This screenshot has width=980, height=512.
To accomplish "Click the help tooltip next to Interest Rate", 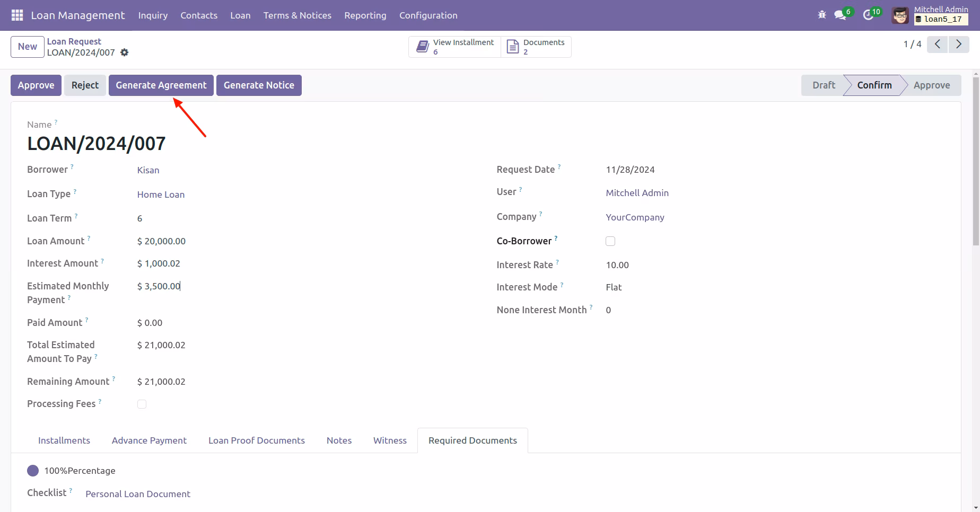I will [557, 262].
